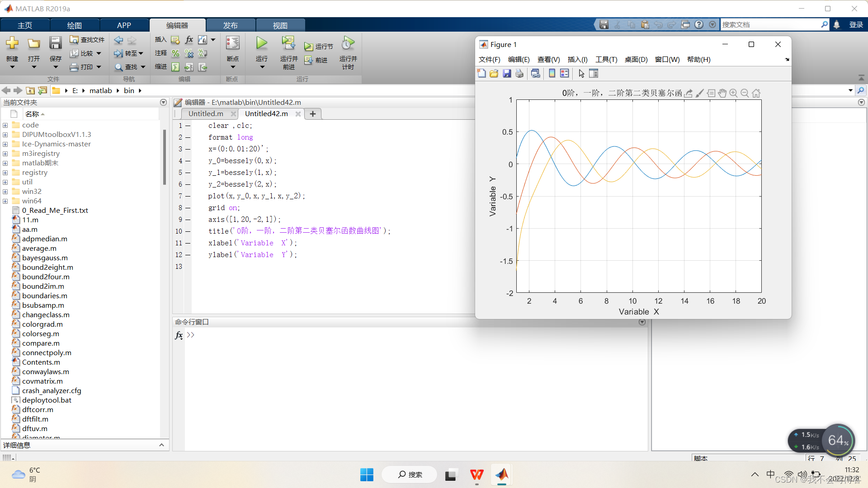The image size is (868, 488).
Task: Click Save icon in Figure 1 toolbar
Action: 507,73
